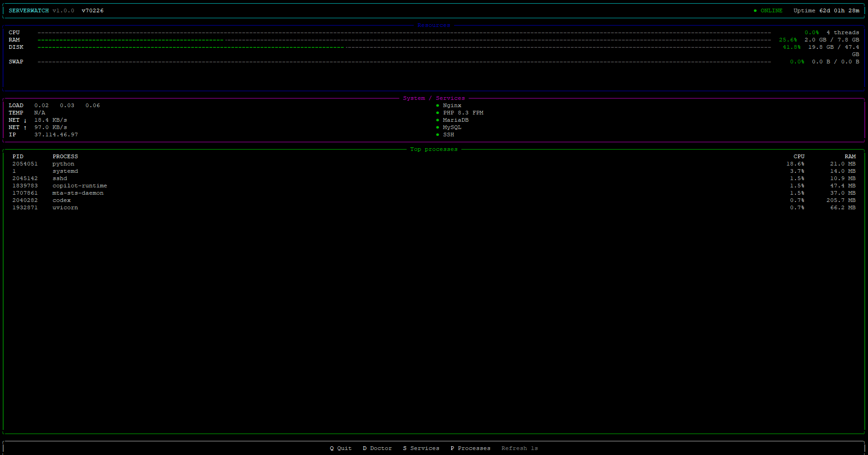Click the SWAP usage bar

pos(404,62)
